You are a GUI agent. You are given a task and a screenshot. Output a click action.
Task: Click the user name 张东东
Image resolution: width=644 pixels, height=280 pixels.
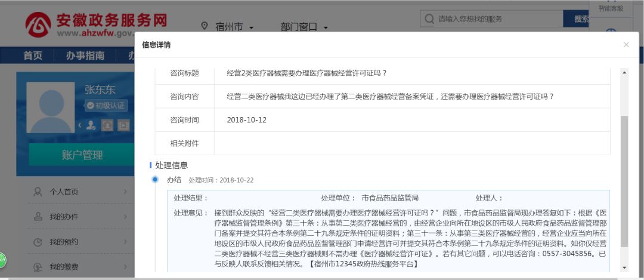pyautogui.click(x=100, y=90)
